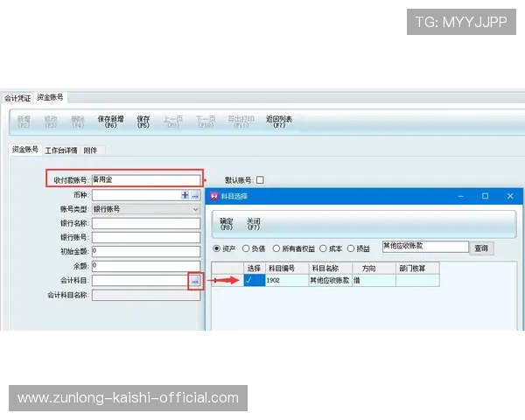Go to 下一页 (F10)
Viewport: 525px width, 420px height.
click(206, 122)
